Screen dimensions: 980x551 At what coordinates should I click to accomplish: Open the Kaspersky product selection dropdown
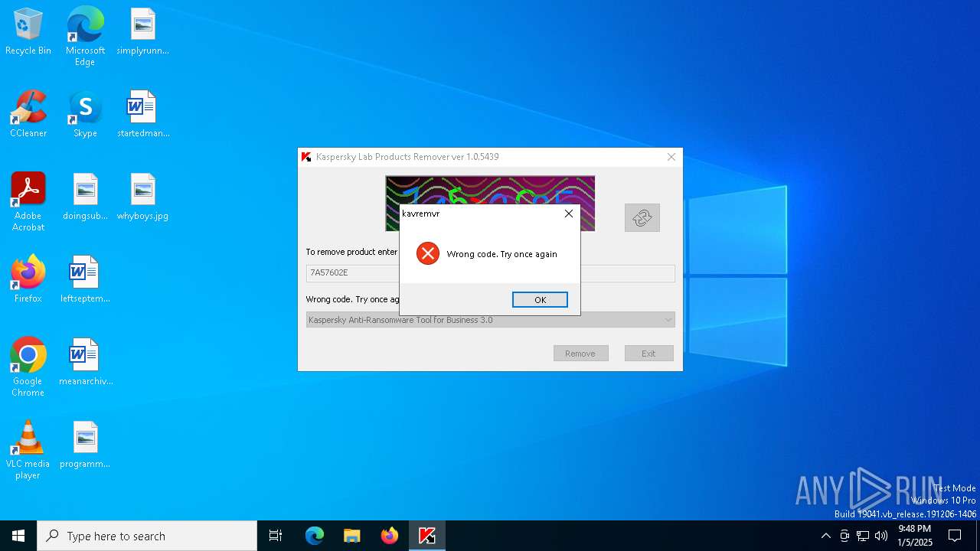coord(491,320)
